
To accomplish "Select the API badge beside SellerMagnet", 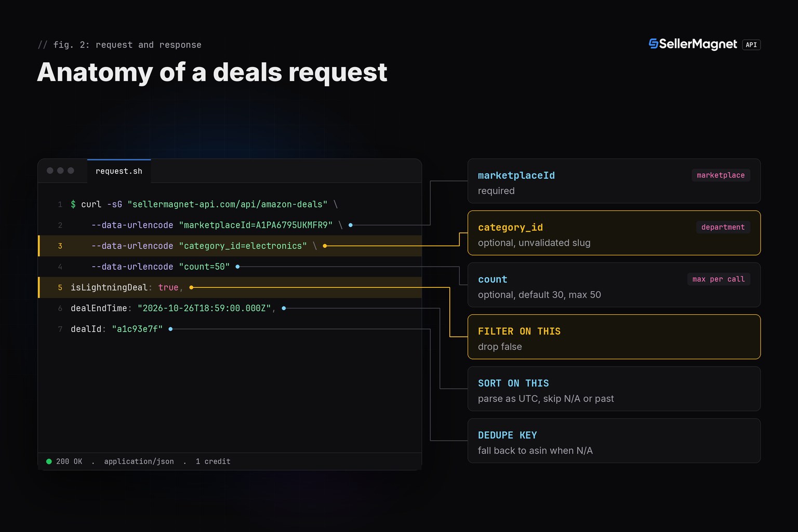I will (751, 45).
